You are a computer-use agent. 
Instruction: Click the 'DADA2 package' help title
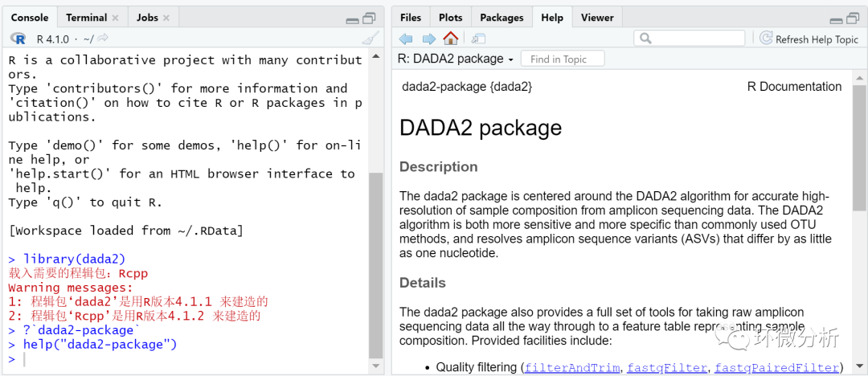(x=481, y=128)
